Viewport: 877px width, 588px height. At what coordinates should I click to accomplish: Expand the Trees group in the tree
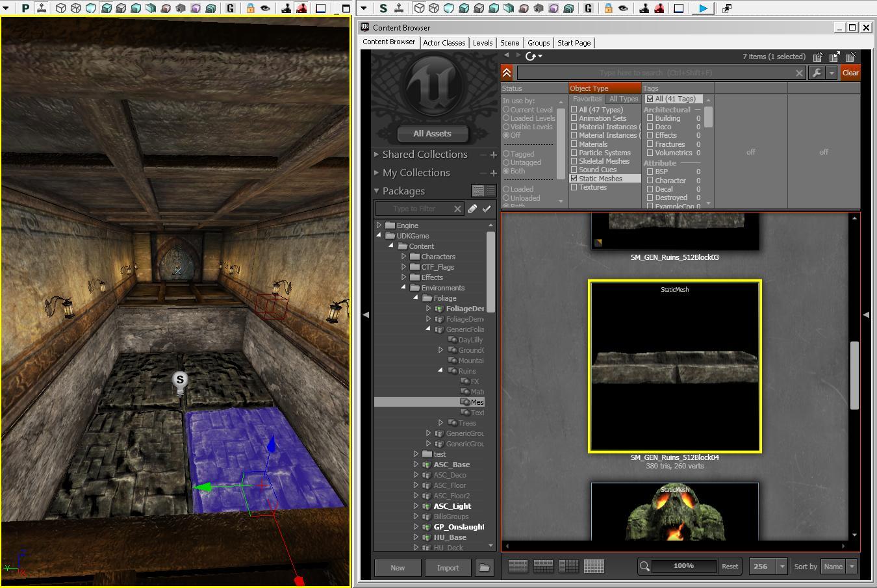coord(440,422)
